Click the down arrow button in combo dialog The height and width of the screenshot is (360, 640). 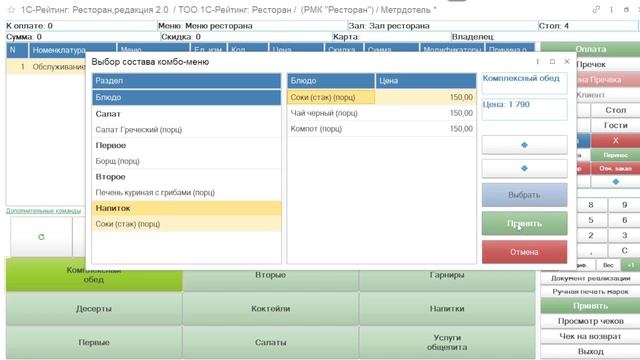(x=524, y=168)
